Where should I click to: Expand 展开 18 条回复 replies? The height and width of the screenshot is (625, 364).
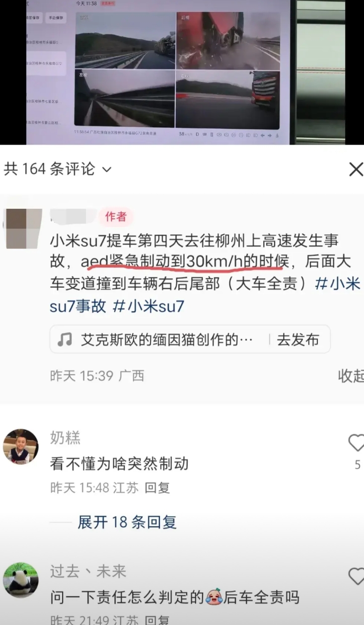coord(127,522)
